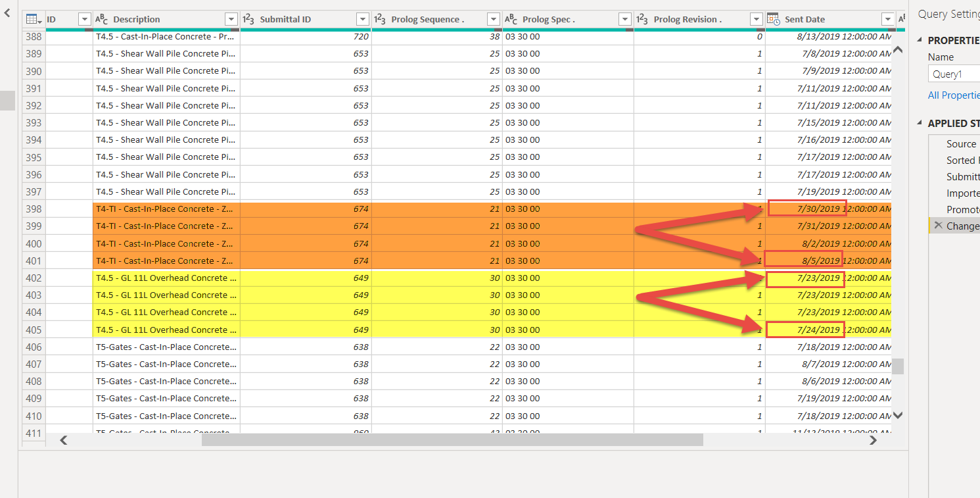Select the Submitt… applied step
The image size is (980, 498).
pyautogui.click(x=962, y=177)
